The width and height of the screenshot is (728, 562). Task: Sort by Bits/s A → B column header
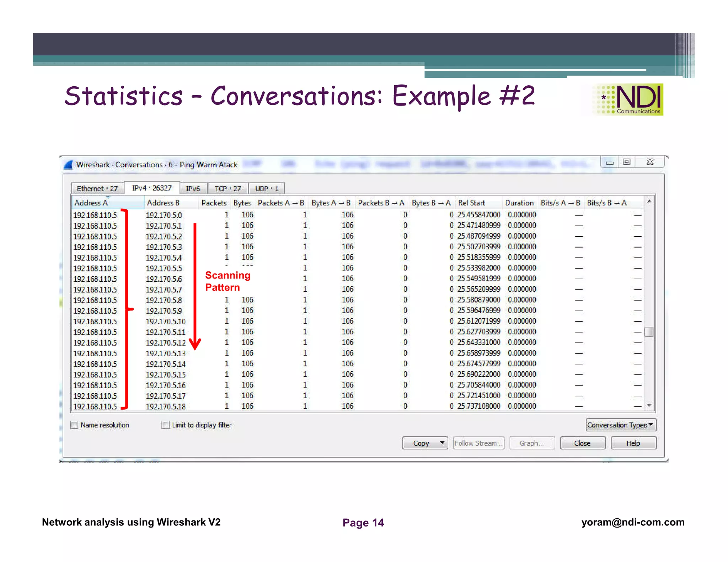(561, 203)
